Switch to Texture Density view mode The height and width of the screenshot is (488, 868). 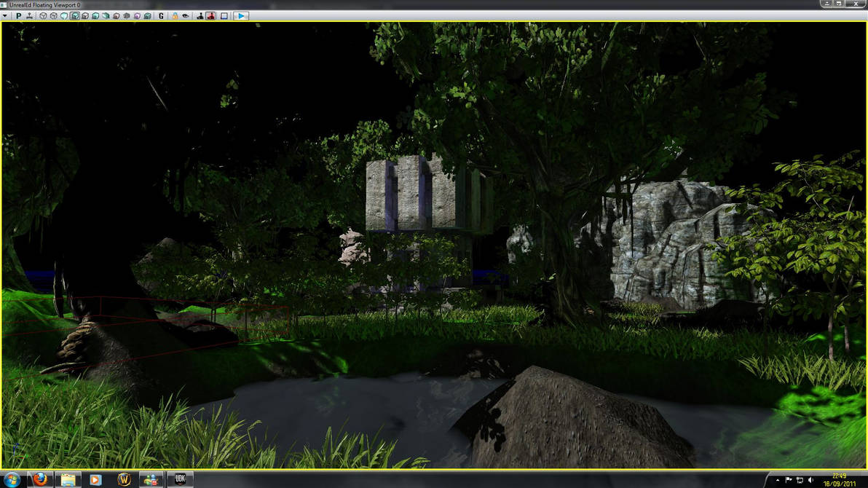pos(117,16)
